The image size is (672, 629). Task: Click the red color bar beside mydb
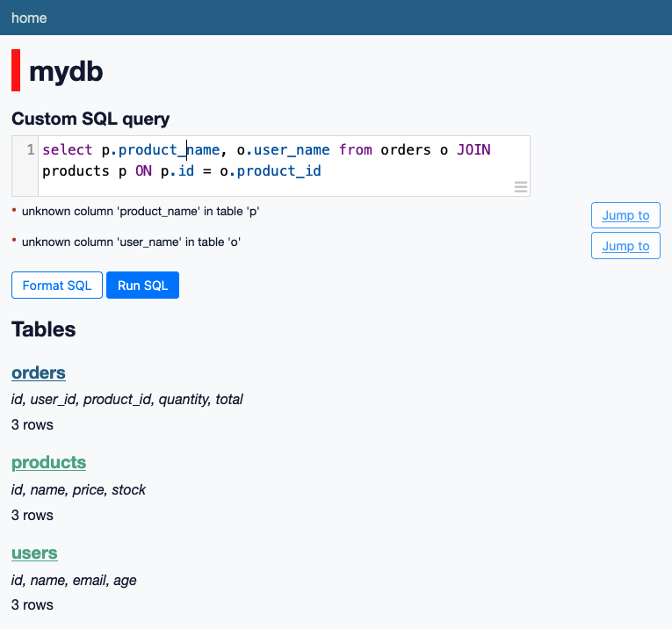pyautogui.click(x=16, y=71)
